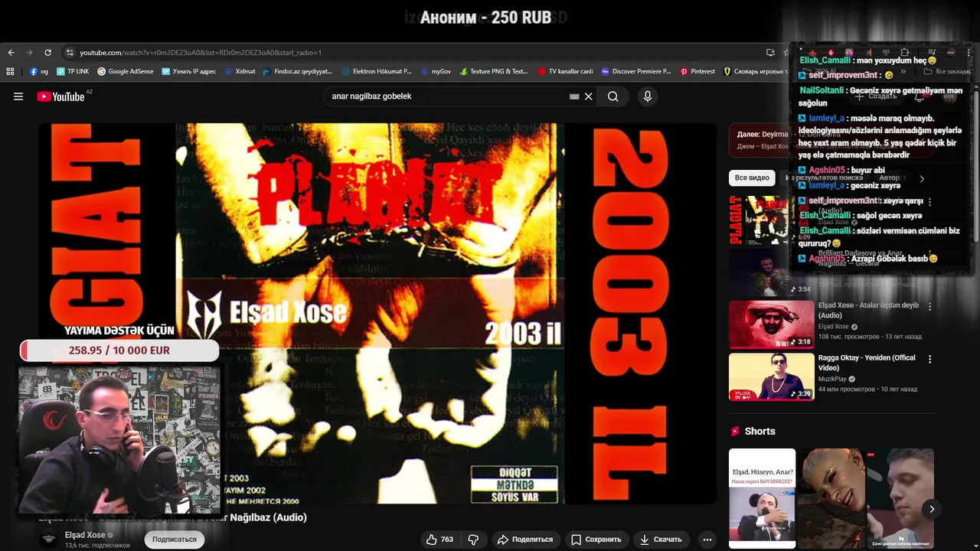Open options menu for Ragga Oktay video
The image size is (980, 551).
pyautogui.click(x=930, y=359)
